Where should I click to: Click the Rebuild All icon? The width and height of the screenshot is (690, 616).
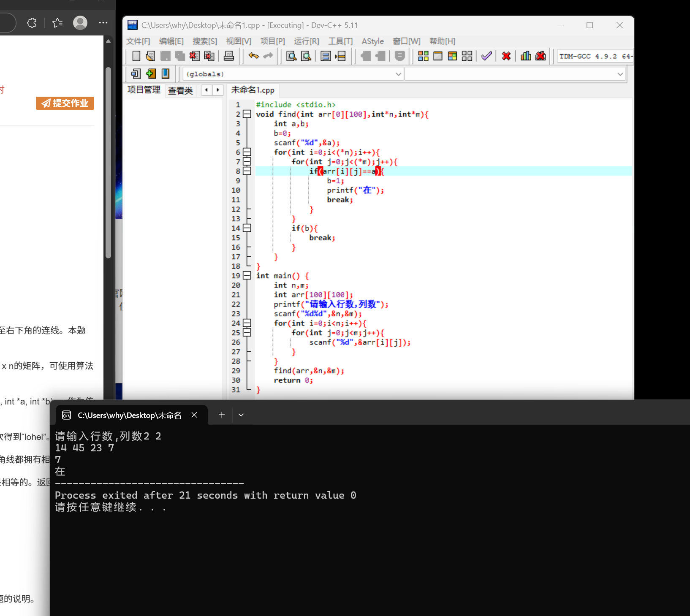click(467, 56)
